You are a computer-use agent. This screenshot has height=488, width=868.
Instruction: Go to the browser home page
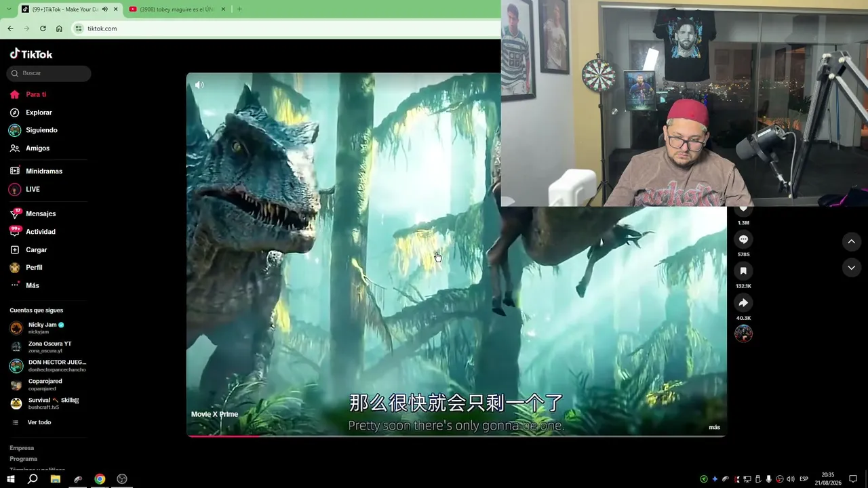point(59,28)
